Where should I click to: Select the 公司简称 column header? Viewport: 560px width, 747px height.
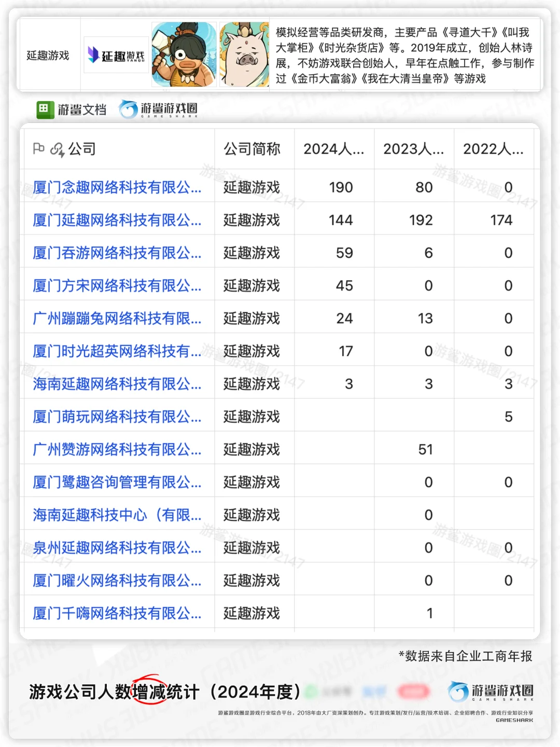pyautogui.click(x=252, y=149)
